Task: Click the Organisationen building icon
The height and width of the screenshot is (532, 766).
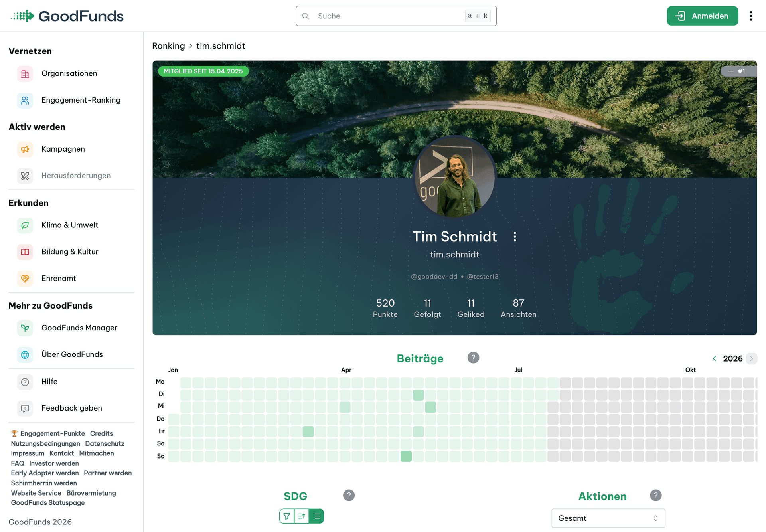Action: click(25, 73)
